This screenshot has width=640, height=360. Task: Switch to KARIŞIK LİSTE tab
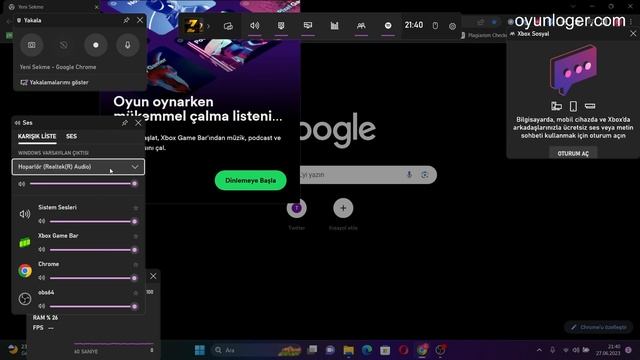tap(37, 136)
